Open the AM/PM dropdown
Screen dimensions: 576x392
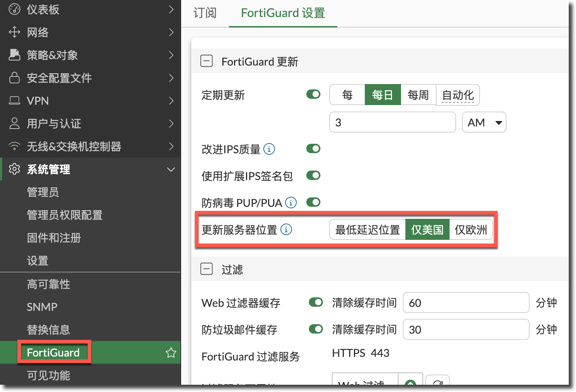pyautogui.click(x=484, y=122)
